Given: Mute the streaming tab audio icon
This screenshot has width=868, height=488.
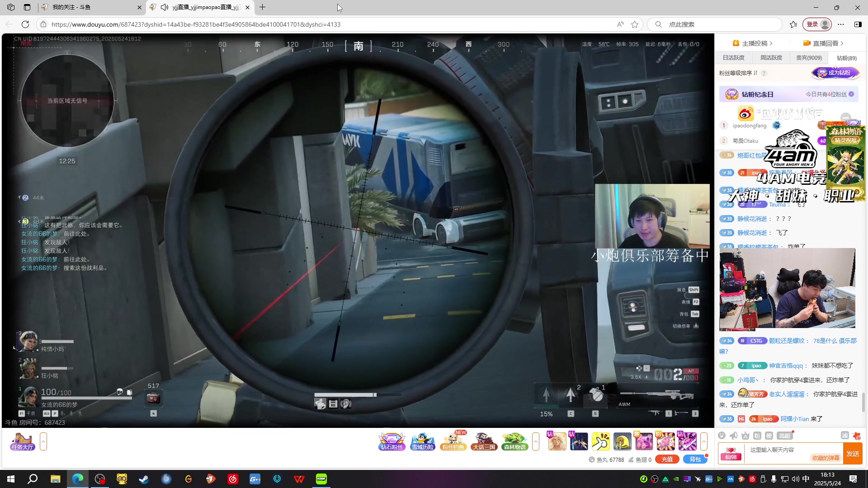Looking at the screenshot, I should tap(165, 7).
